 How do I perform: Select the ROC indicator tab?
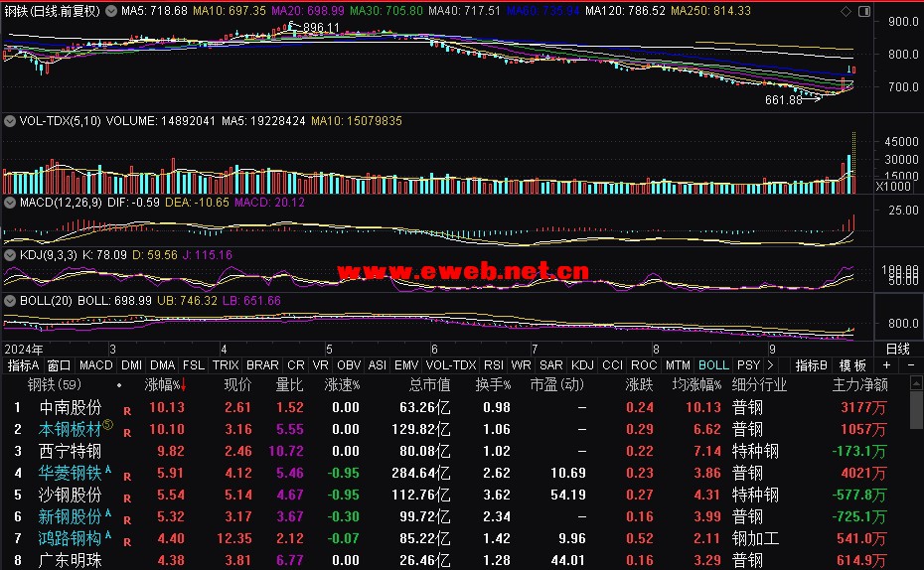(x=644, y=365)
